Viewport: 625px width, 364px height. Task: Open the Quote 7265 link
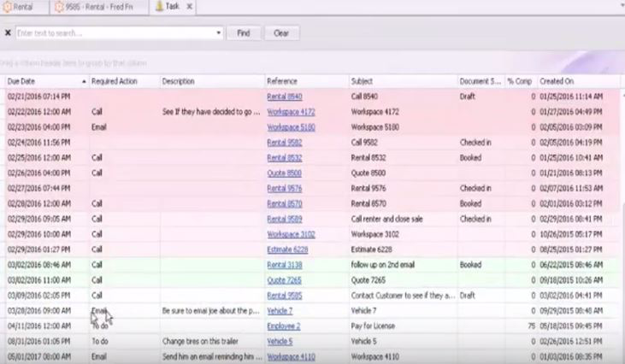point(284,280)
